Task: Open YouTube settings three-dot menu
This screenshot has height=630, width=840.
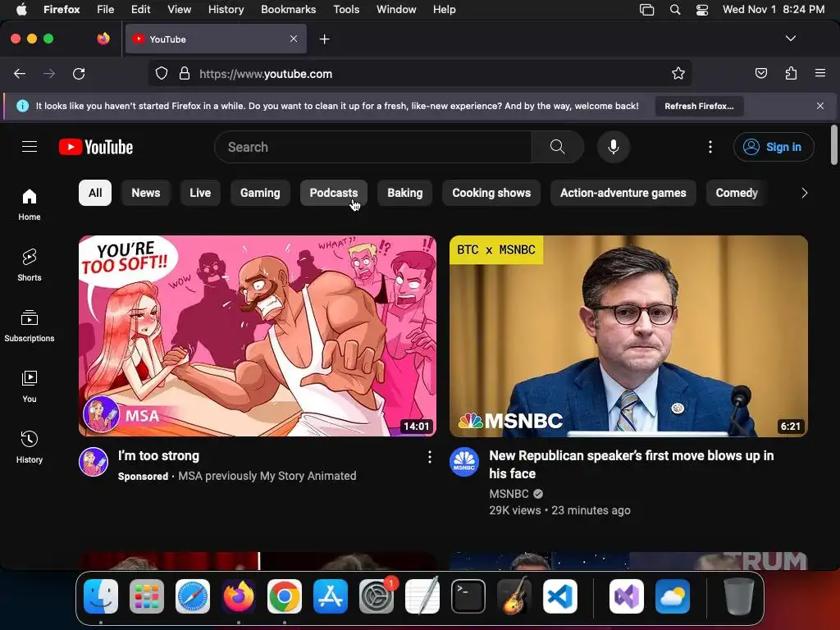Action: tap(710, 147)
